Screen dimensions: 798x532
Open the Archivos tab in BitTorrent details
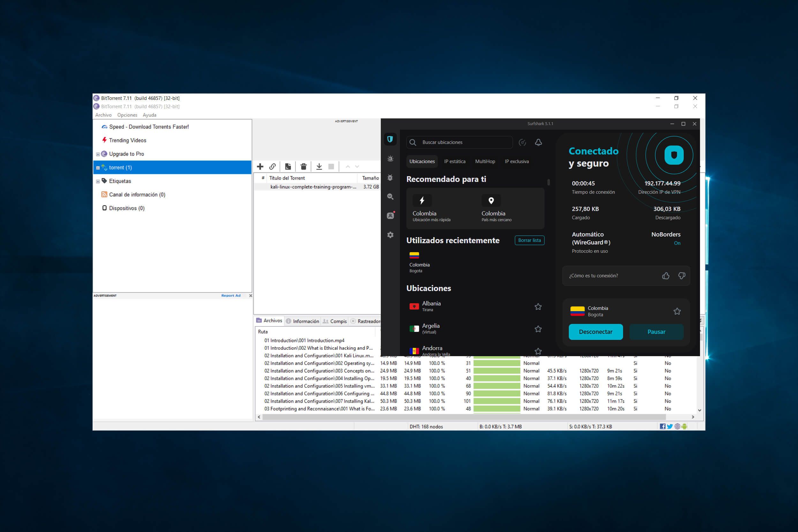(x=269, y=321)
